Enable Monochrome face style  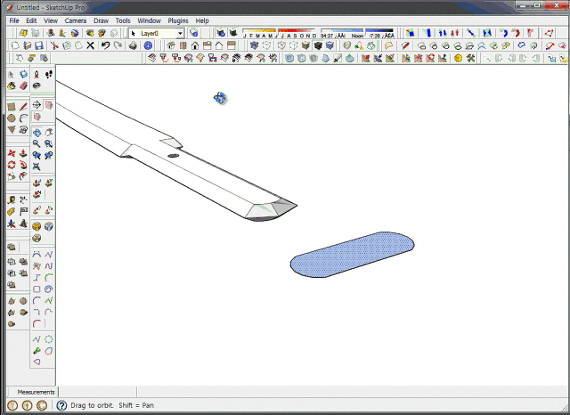[330, 45]
